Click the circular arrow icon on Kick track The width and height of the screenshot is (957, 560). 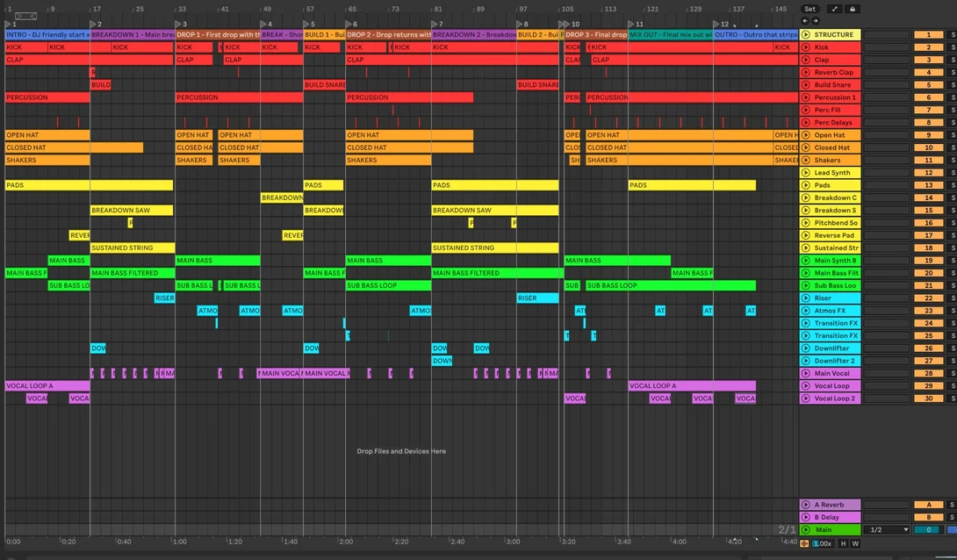coord(806,47)
